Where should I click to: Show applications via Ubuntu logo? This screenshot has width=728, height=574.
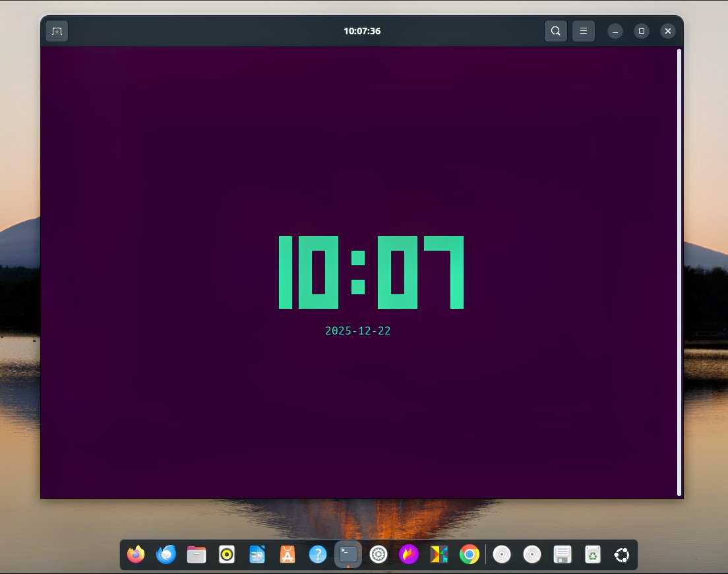(x=622, y=554)
